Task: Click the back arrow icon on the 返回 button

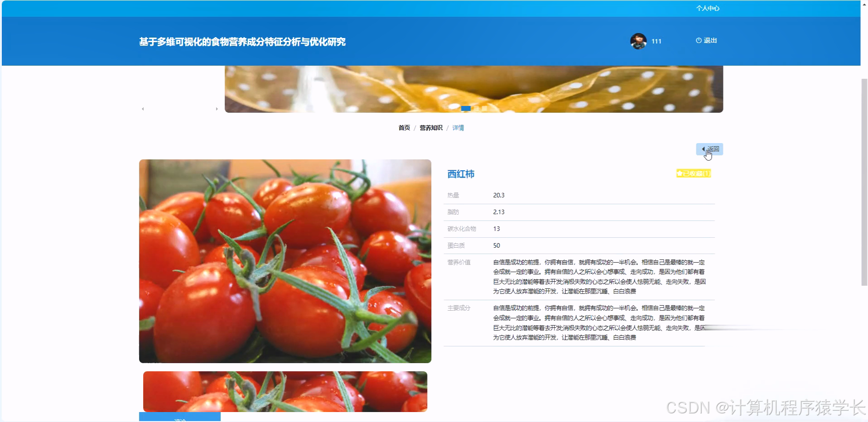Action: point(703,149)
